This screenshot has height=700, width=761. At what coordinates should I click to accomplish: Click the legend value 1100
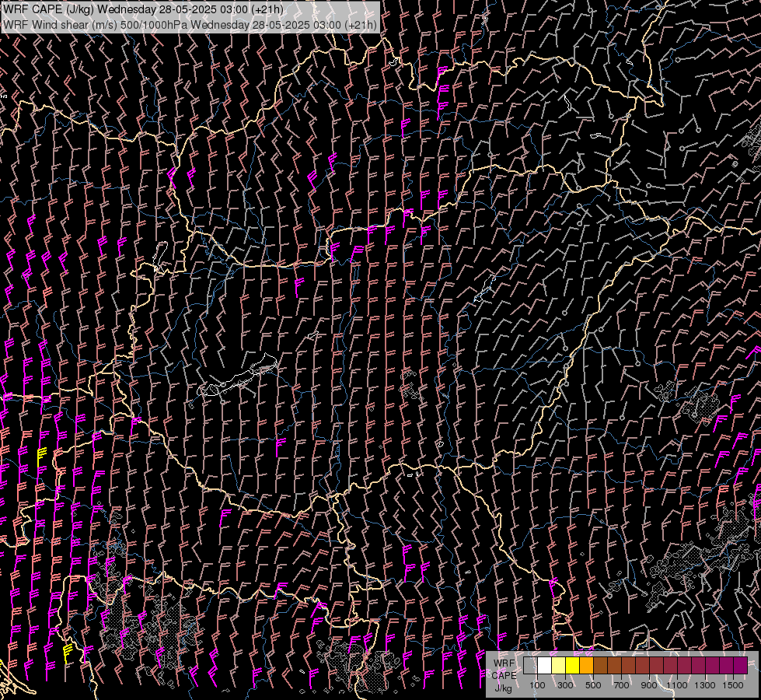coord(676,685)
